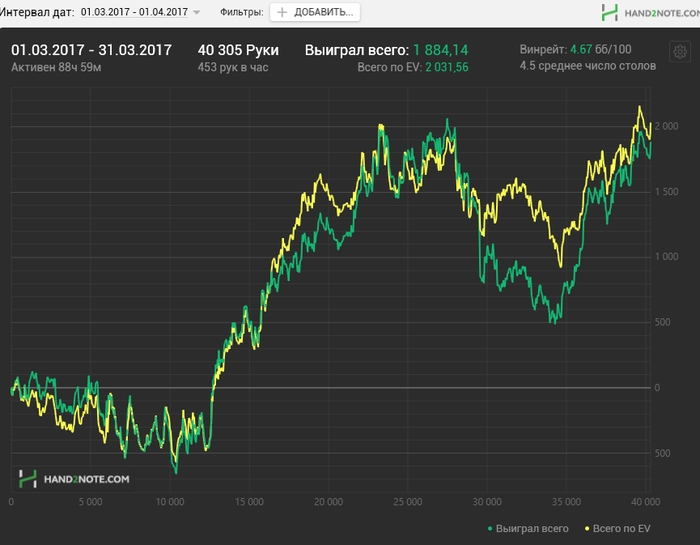Click the 1 500 y-axis label

(667, 192)
